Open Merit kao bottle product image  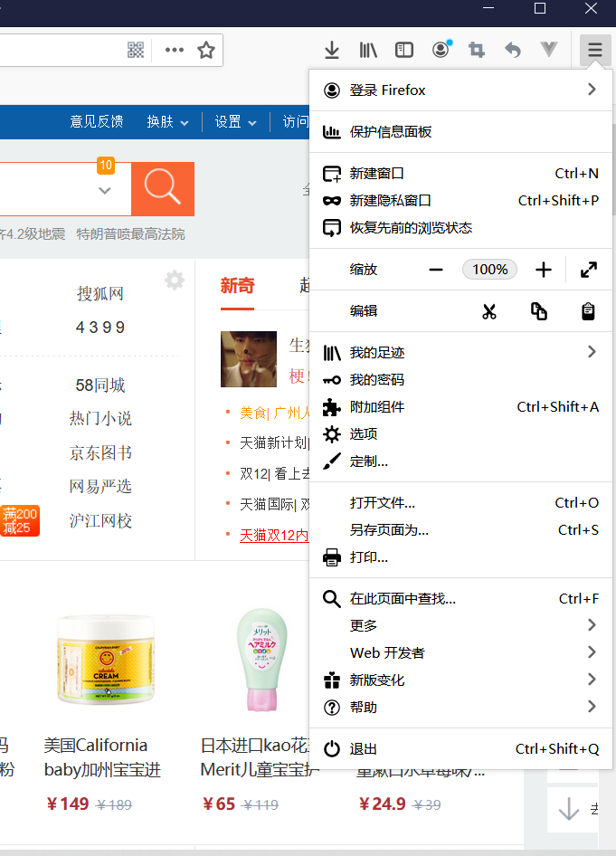point(262,660)
